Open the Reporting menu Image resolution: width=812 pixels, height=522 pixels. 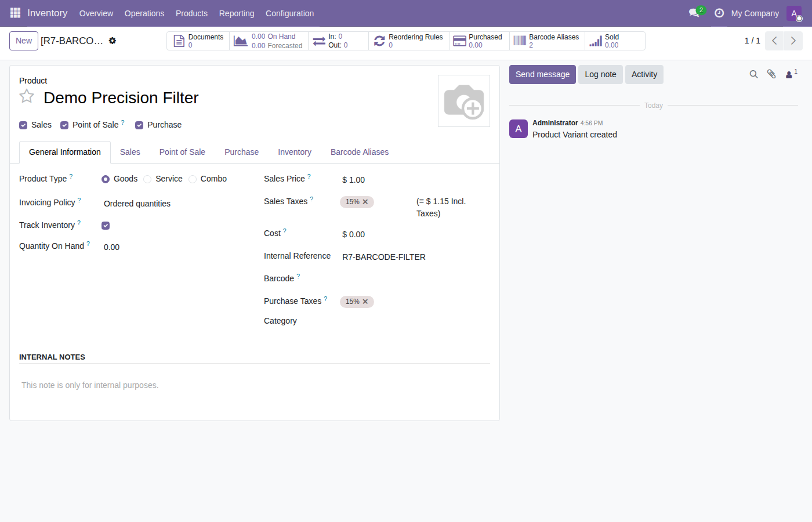pyautogui.click(x=237, y=13)
